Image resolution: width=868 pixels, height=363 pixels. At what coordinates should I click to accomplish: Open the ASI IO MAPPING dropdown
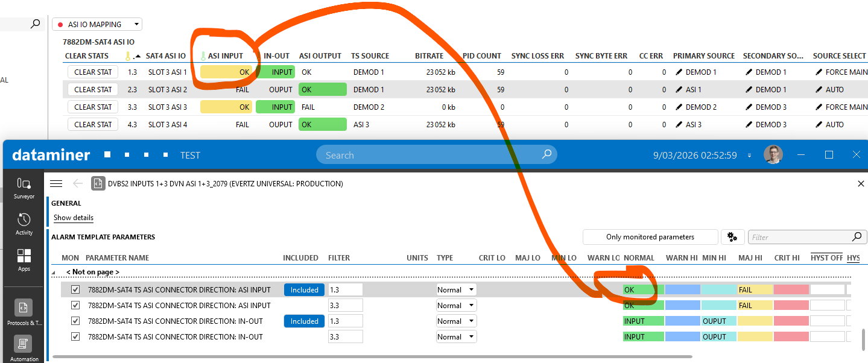[x=97, y=25]
